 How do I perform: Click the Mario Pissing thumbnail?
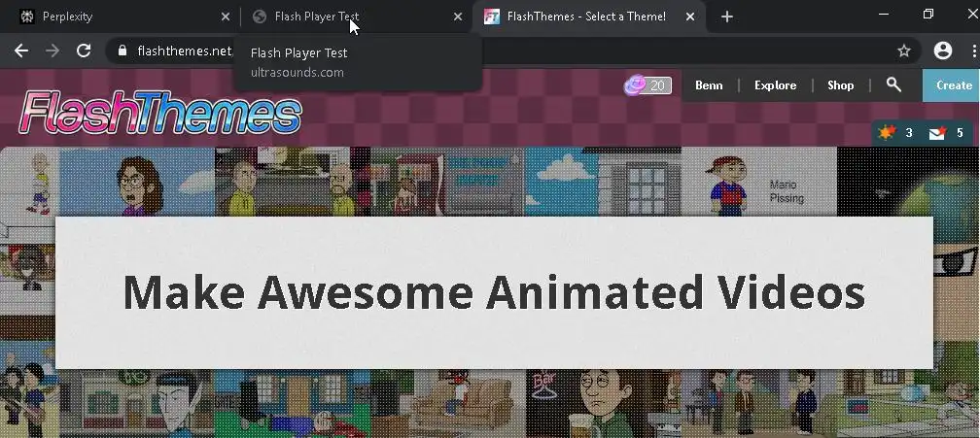(758, 183)
